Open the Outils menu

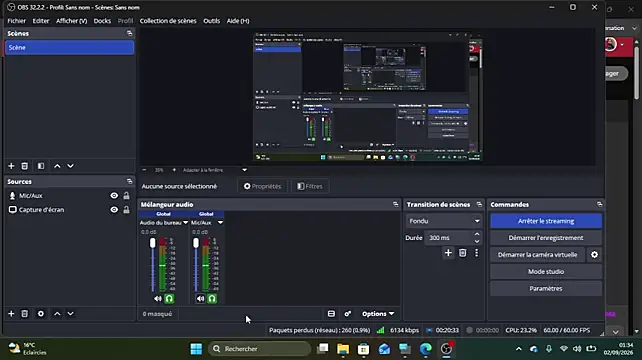click(212, 21)
